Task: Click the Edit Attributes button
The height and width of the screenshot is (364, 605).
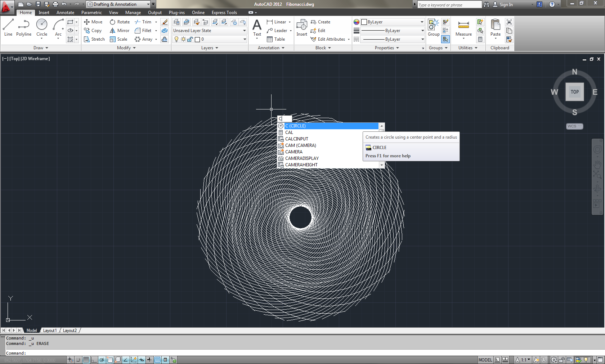Action: (328, 39)
